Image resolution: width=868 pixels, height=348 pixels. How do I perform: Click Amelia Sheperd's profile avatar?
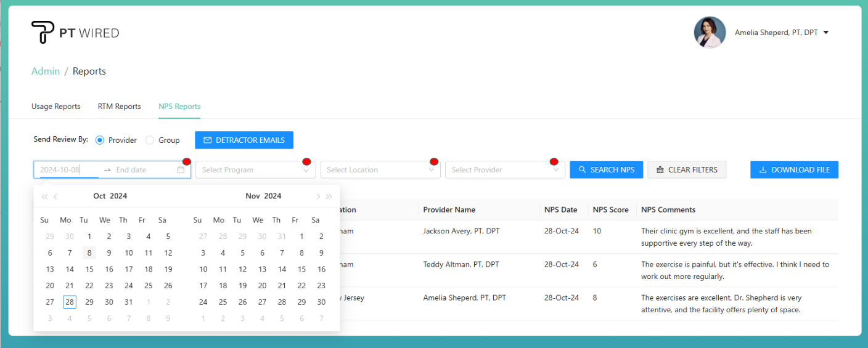710,33
